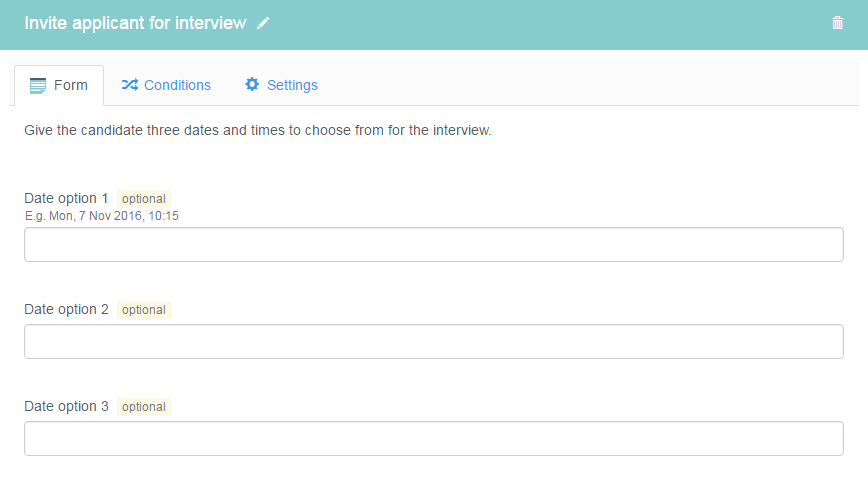Click optional badge next to Date option 1
The width and height of the screenshot is (868, 485).
144,199
